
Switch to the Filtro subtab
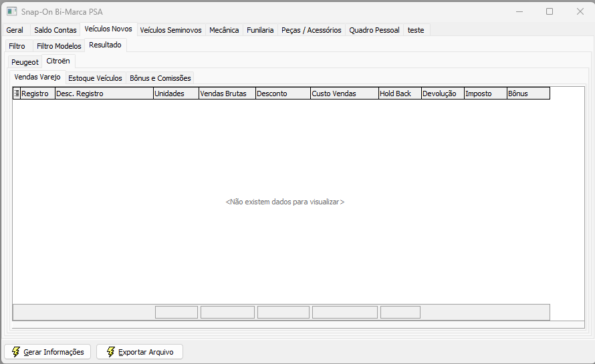point(17,46)
